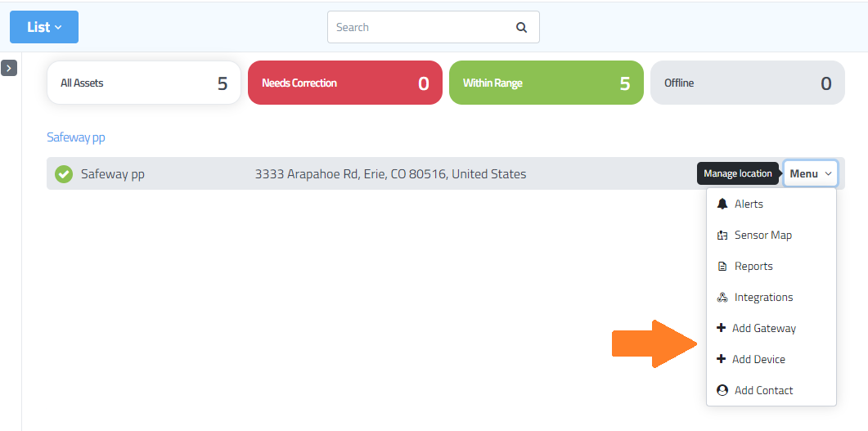Screen dimensions: 868x431
Task: Click the Integrations icon
Action: 722,298
